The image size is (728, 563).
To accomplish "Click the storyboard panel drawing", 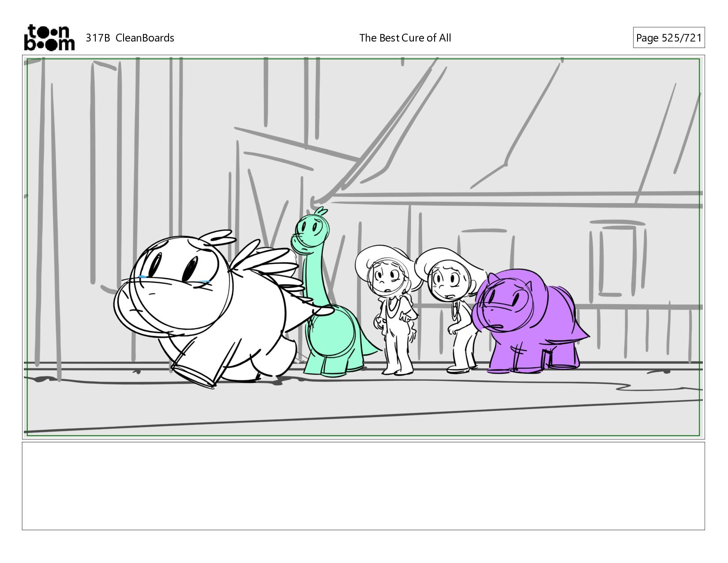I will (363, 247).
